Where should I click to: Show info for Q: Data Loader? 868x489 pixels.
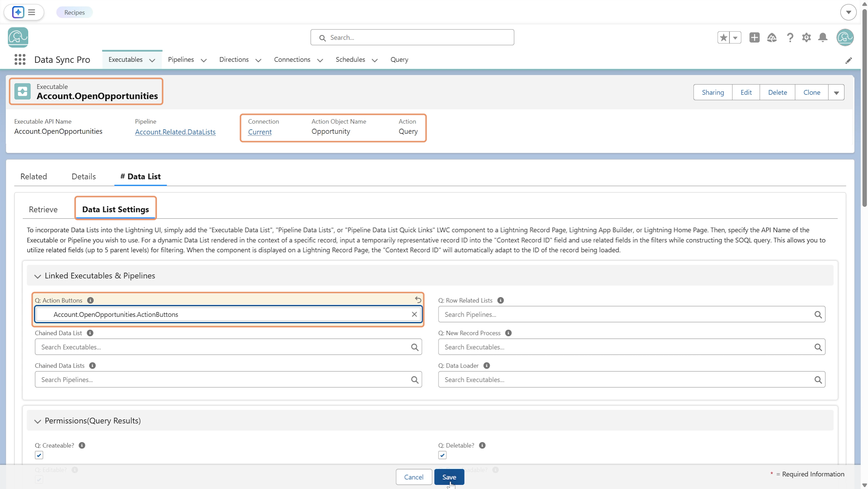[x=486, y=365]
